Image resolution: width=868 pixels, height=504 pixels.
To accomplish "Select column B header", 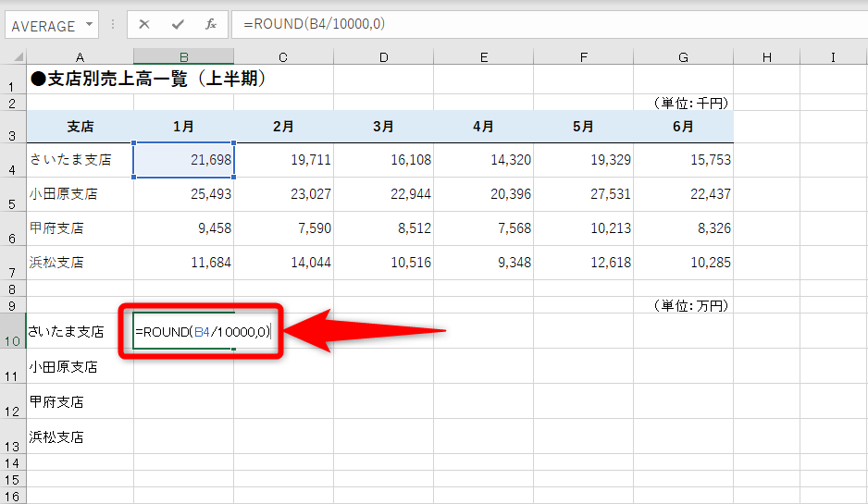I will coord(184,57).
